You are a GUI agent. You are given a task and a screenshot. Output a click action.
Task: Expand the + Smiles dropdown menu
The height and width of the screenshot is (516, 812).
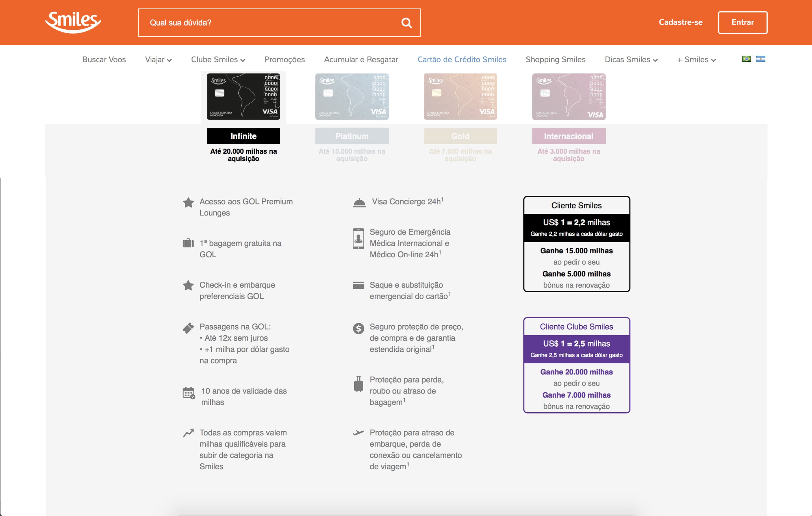click(696, 60)
